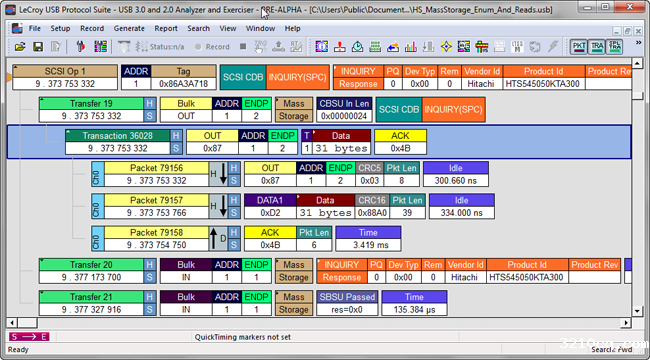Image resolution: width=650 pixels, height=360 pixels.
Task: Open a trace file with folder icon
Action: point(20,47)
